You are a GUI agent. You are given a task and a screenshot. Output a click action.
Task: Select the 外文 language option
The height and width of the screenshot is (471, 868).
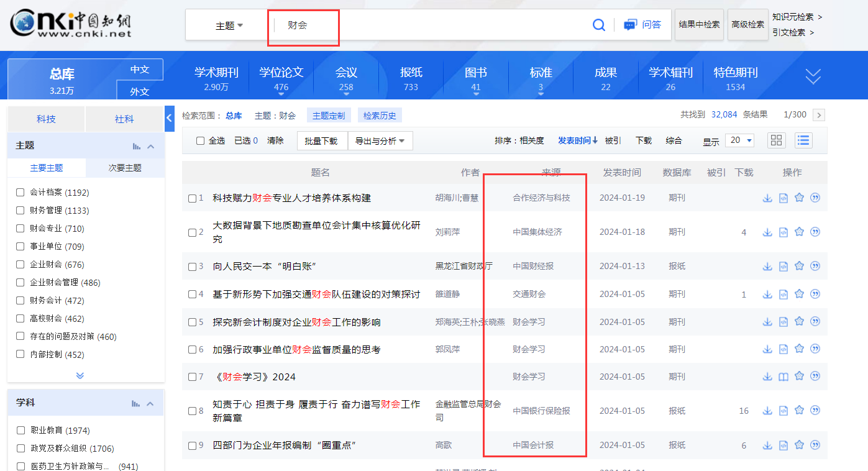(140, 91)
